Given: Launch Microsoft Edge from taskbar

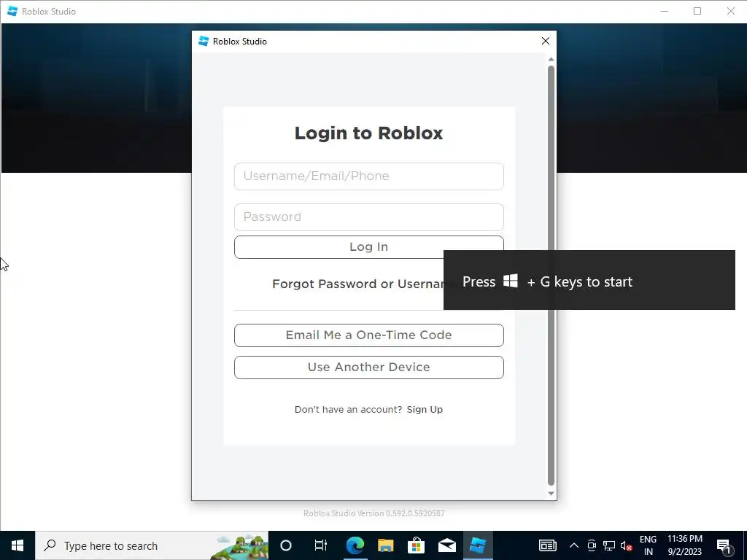Looking at the screenshot, I should [355, 545].
